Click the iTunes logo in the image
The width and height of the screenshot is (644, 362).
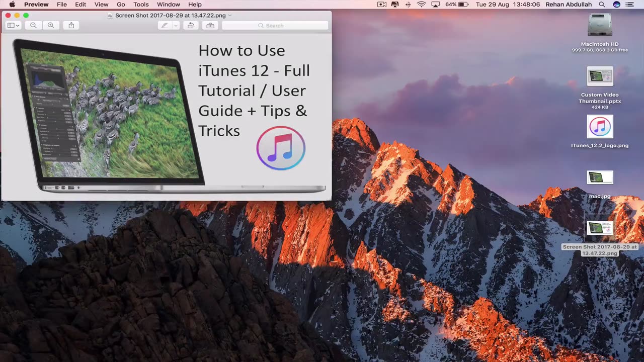[x=281, y=148]
